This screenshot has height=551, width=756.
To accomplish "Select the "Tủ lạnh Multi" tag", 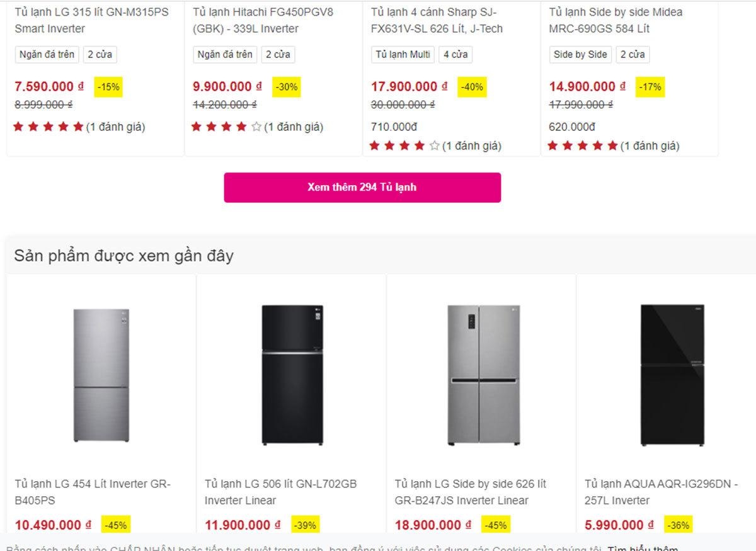I will [403, 55].
